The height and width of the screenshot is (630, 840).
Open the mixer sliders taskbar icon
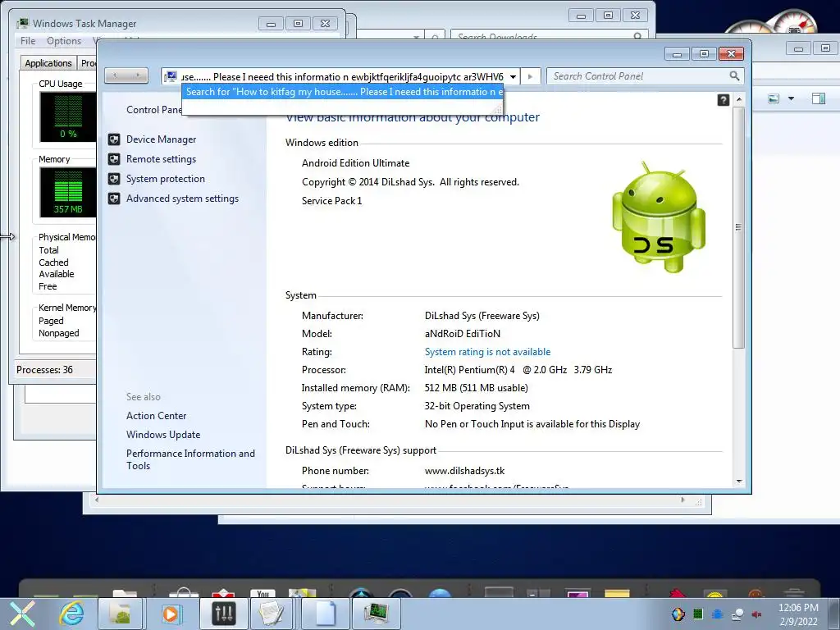pos(223,614)
